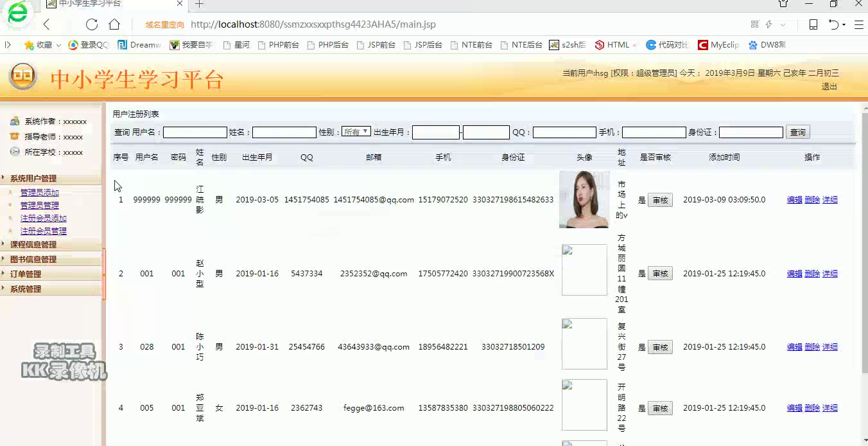Viewport: 868px width, 446px height.
Task: Click the birth date range end field
Action: pos(486,132)
